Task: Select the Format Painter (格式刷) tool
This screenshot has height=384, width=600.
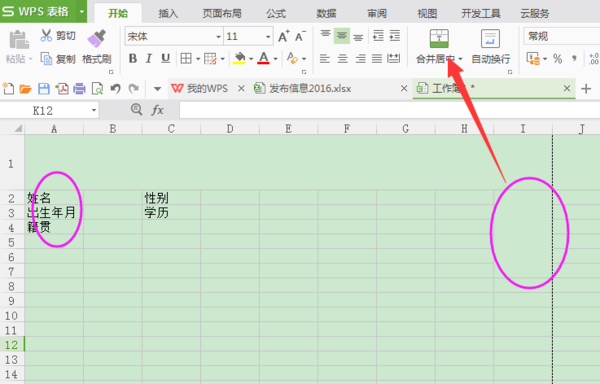Action: click(x=96, y=47)
